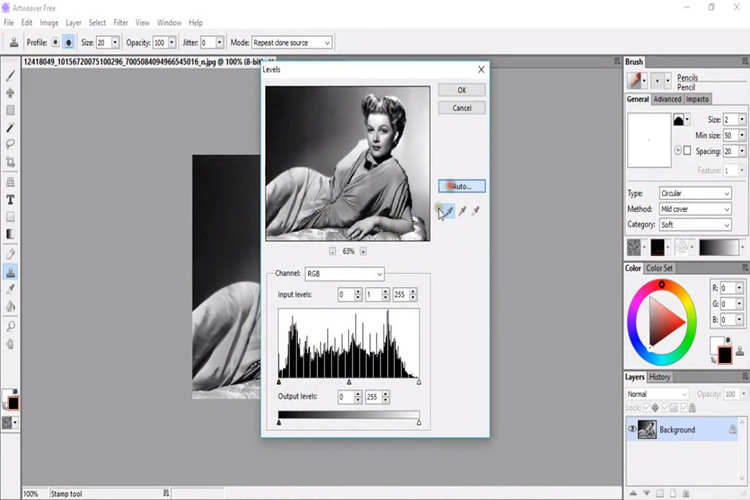Open the Mode Repeat clone source dropdown

pyautogui.click(x=292, y=43)
